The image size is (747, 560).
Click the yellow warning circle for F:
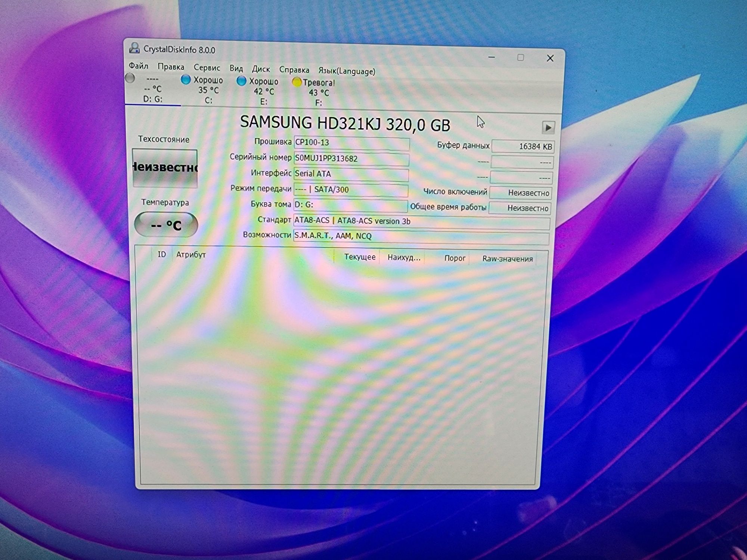point(297,82)
